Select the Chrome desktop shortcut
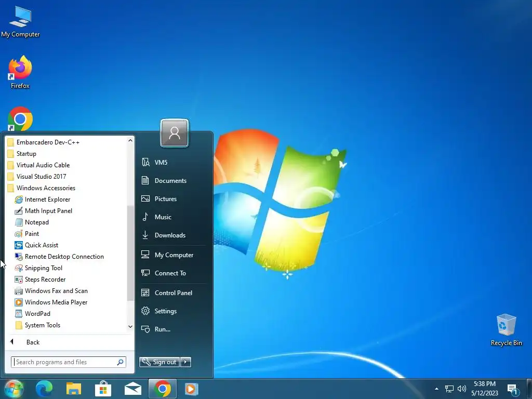 (20, 119)
